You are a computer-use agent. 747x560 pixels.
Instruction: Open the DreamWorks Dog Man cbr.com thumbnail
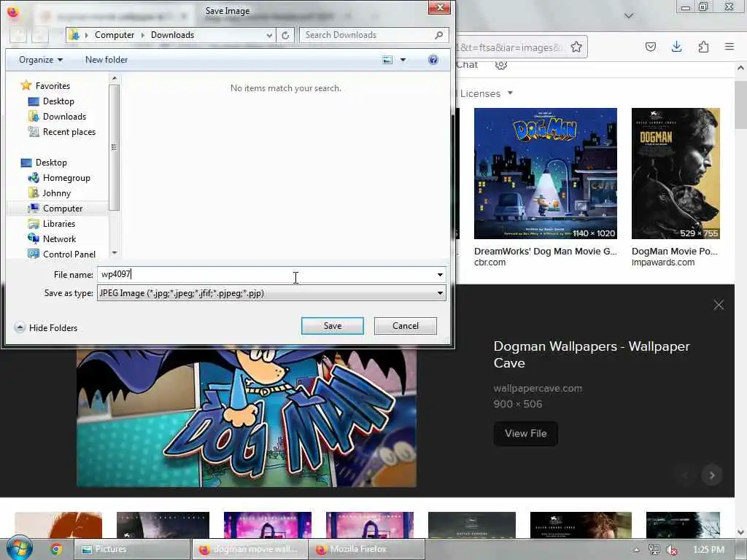546,174
